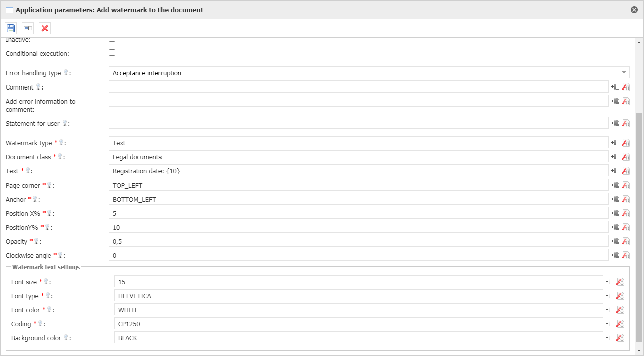Open insert-variable icon for Font size row
644x356 pixels.
pyautogui.click(x=610, y=282)
